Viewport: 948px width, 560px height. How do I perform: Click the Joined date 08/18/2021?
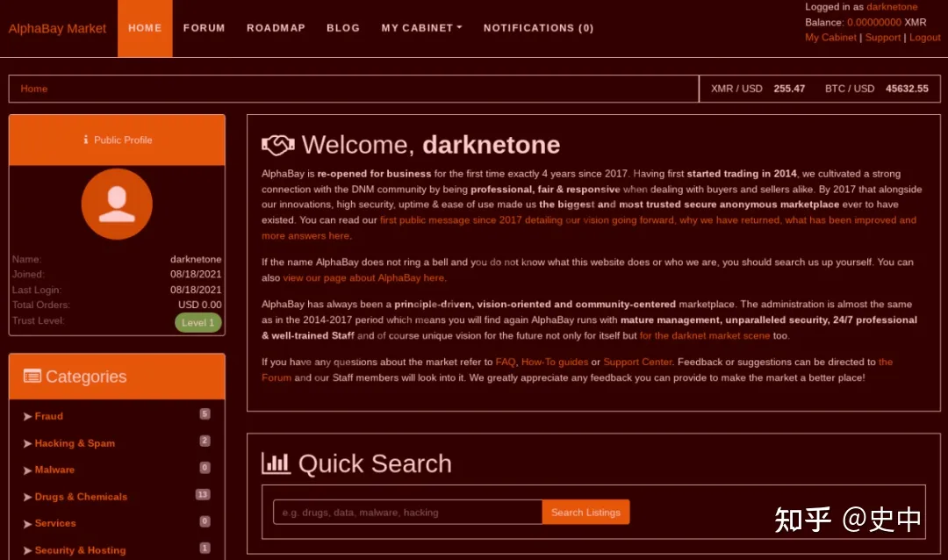(196, 274)
